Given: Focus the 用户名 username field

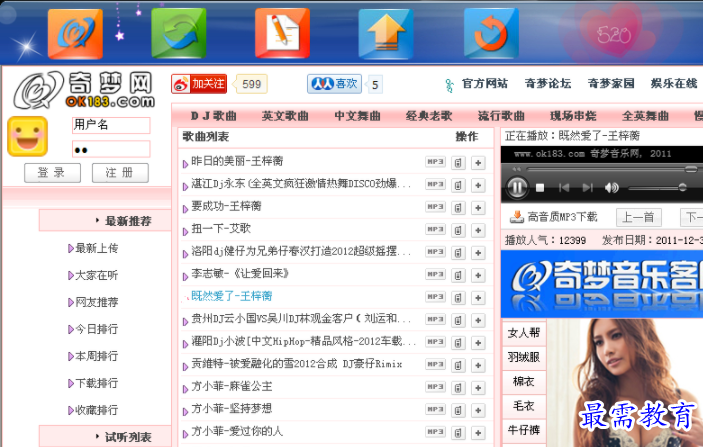Looking at the screenshot, I should [111, 125].
